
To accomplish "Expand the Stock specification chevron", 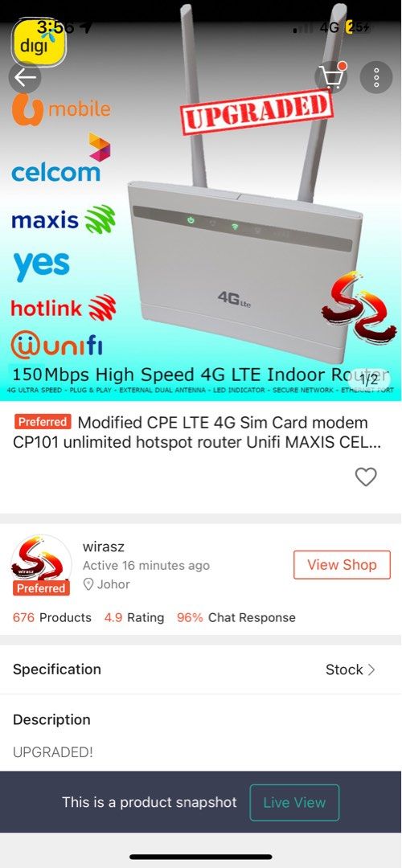I will 371,669.
